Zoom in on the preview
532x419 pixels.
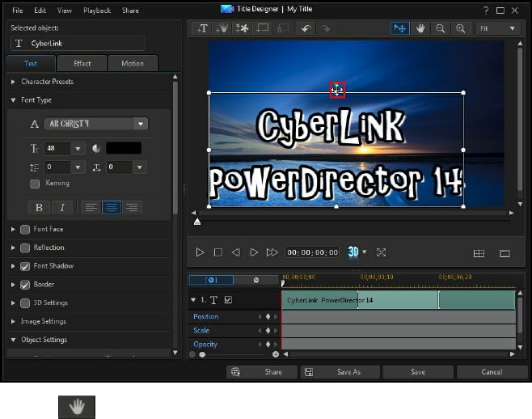(x=460, y=28)
